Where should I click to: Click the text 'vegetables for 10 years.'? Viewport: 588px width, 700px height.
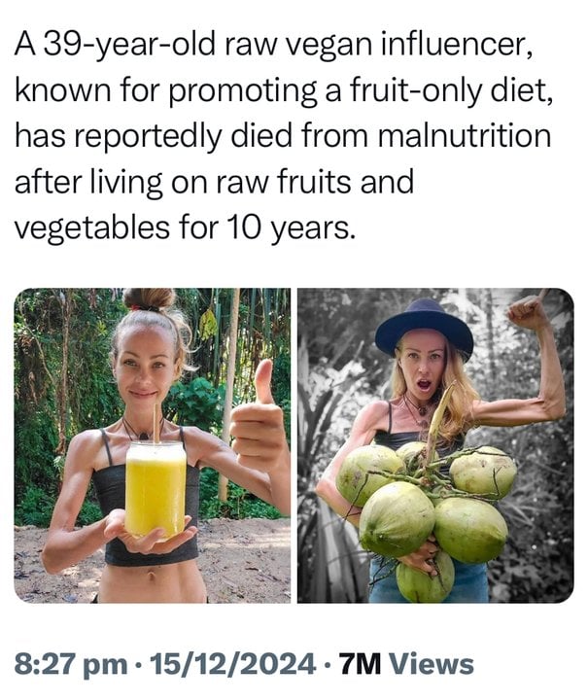[x=186, y=227]
